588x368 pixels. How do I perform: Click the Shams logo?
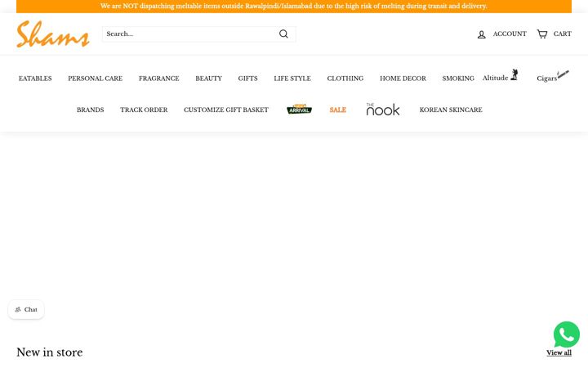click(x=53, y=34)
